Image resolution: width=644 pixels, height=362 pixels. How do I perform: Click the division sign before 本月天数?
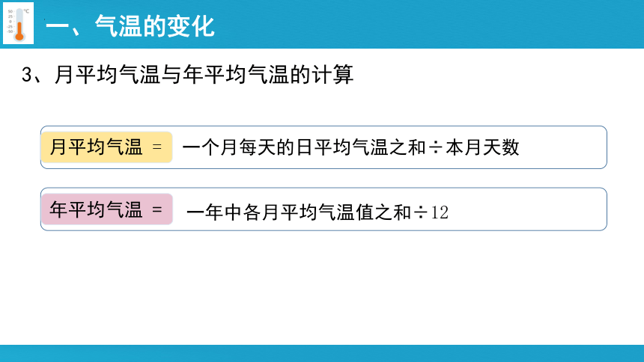[435, 147]
